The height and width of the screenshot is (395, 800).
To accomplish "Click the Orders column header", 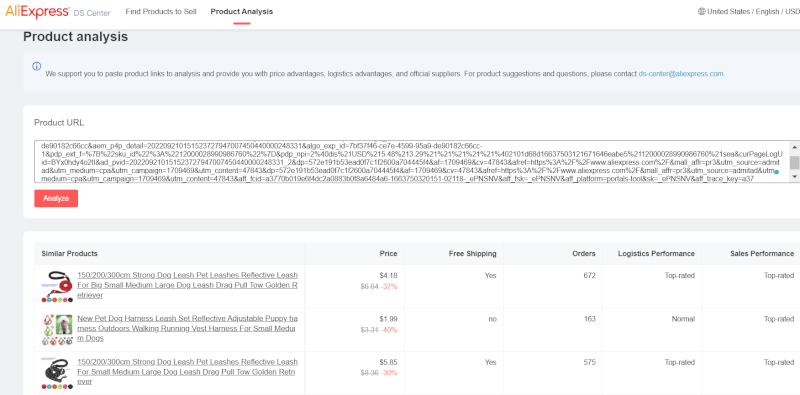I will point(584,254).
